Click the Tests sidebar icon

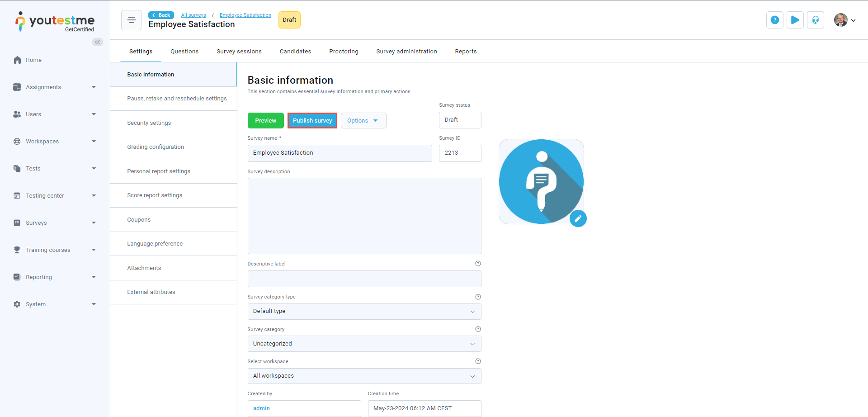click(x=17, y=169)
